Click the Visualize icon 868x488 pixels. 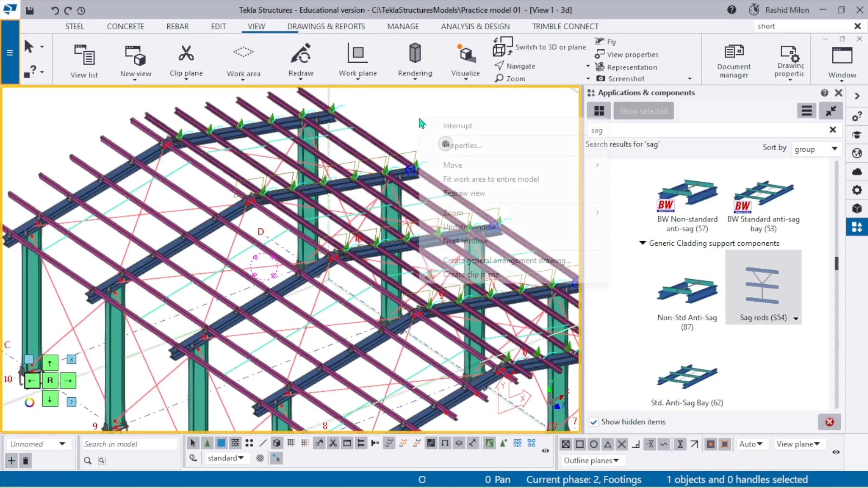[x=466, y=53]
